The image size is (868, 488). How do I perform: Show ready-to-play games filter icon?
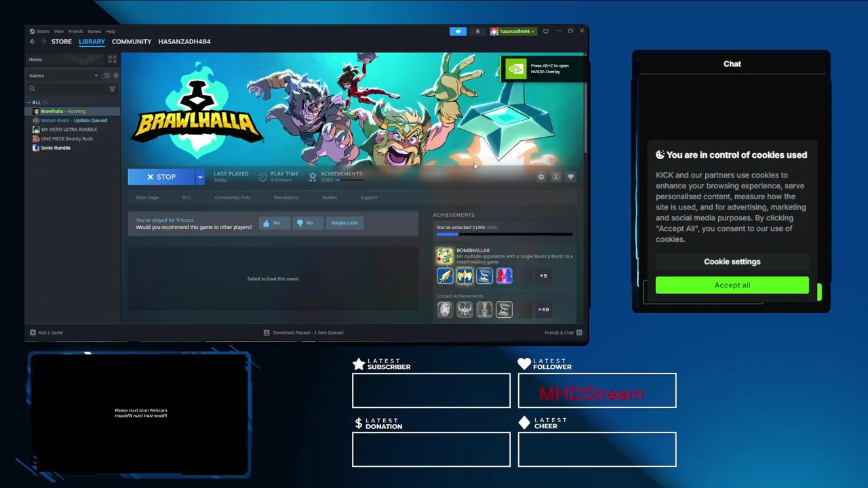(x=115, y=75)
